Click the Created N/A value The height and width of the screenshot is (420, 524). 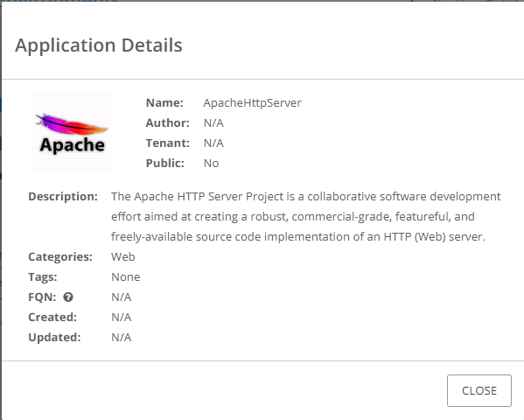[122, 317]
